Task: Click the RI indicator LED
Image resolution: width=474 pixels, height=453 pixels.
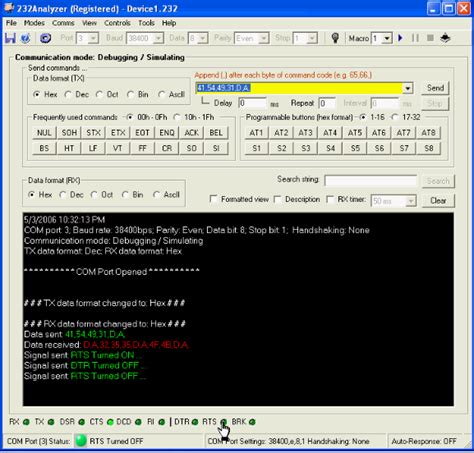Action: [162, 422]
